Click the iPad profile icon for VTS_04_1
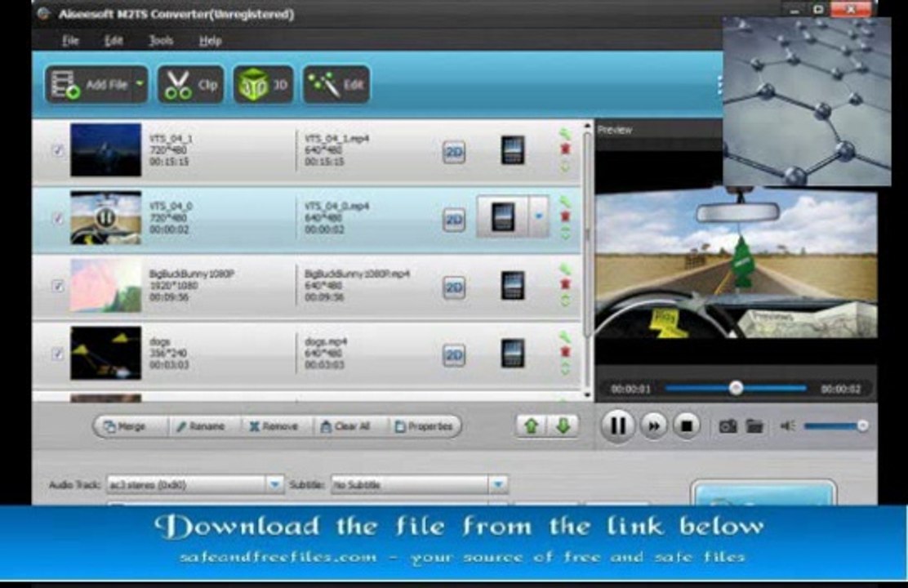Viewport: 908px width, 588px height. [513, 150]
